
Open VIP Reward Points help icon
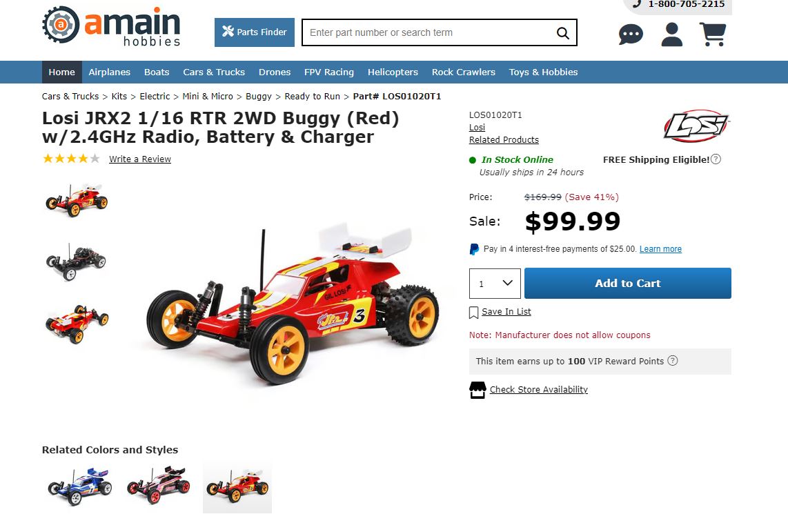pyautogui.click(x=672, y=361)
